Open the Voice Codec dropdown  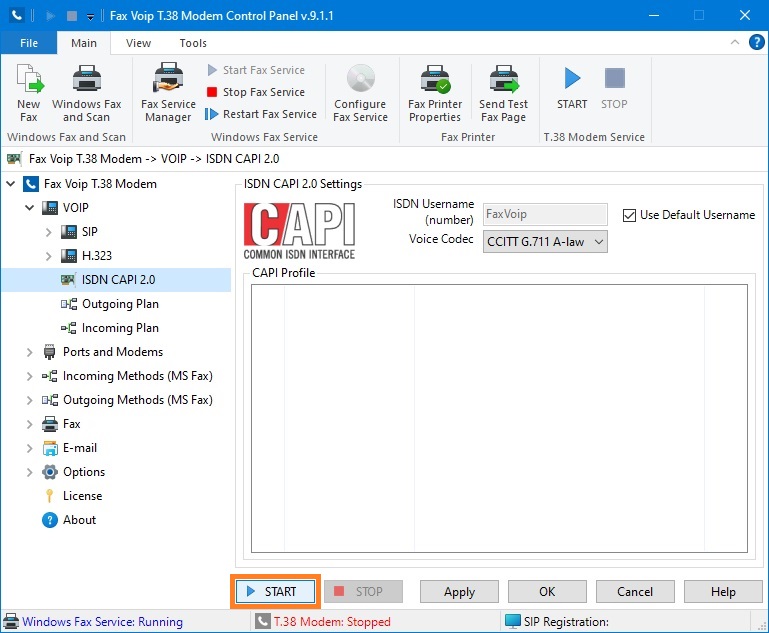(545, 242)
